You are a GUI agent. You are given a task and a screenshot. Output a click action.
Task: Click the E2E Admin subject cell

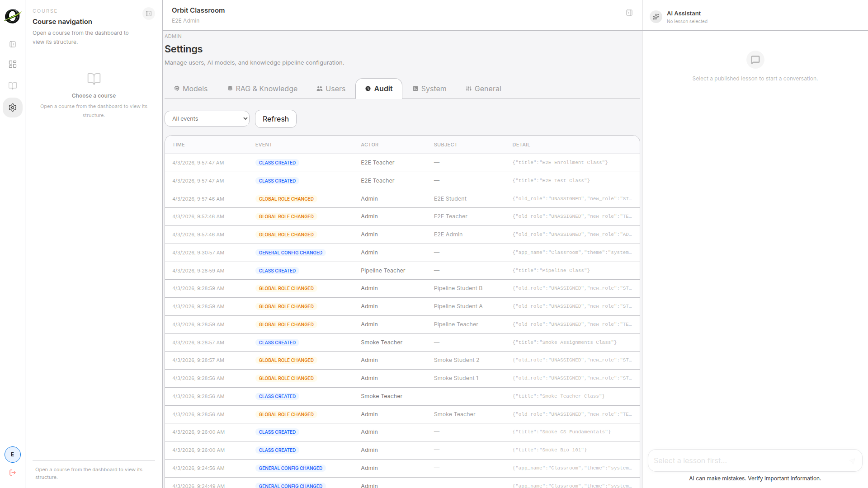tap(448, 235)
